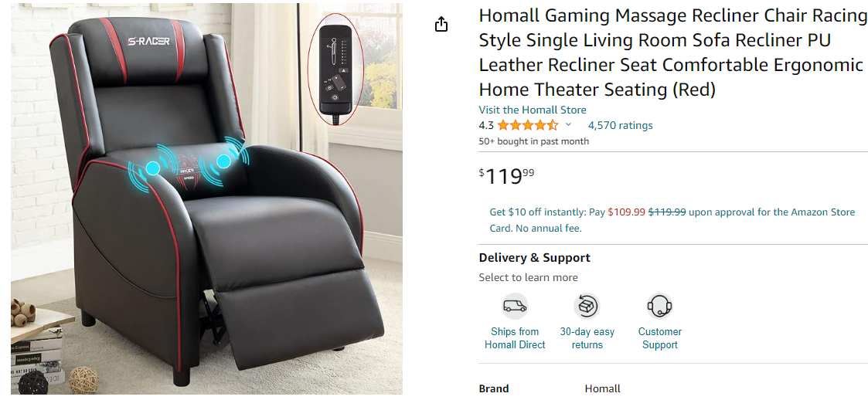Click the customer support headset icon
The image size is (868, 400).
click(x=659, y=306)
